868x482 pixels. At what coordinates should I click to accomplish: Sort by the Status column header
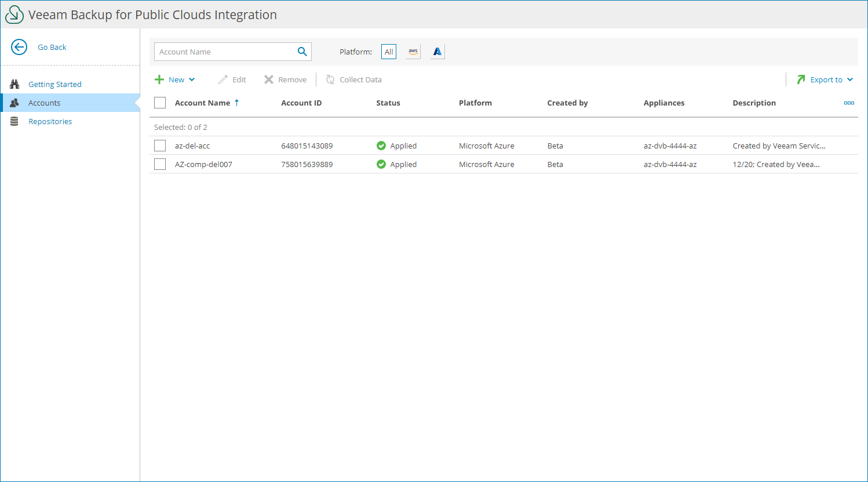pos(388,103)
